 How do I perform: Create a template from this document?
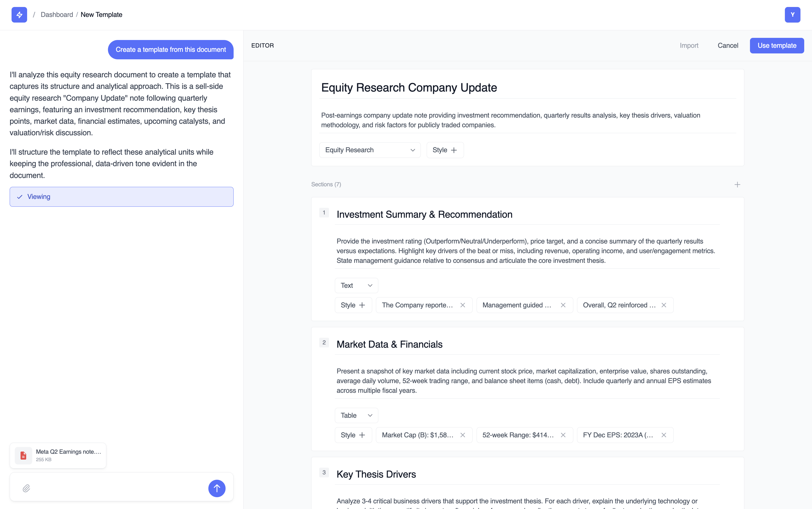171,49
